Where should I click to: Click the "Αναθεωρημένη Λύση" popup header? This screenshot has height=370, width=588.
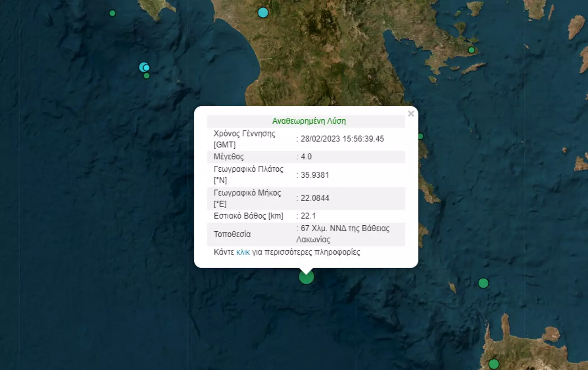(x=309, y=121)
